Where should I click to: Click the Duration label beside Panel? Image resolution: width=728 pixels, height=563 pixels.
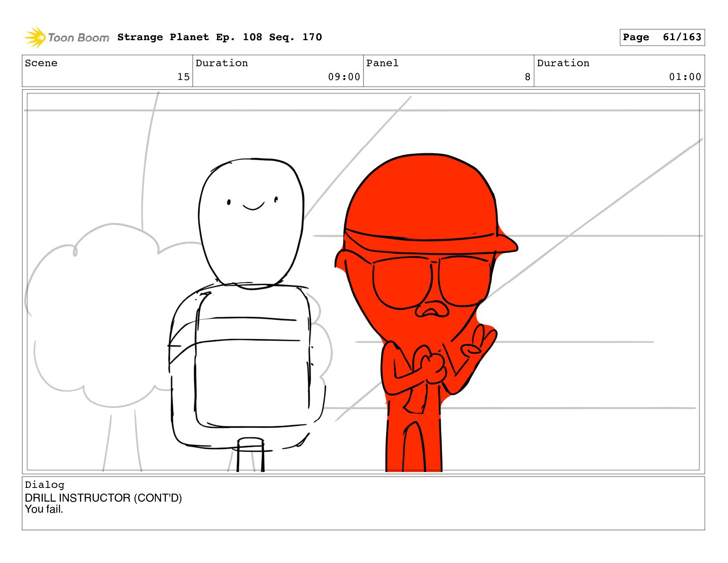(563, 63)
